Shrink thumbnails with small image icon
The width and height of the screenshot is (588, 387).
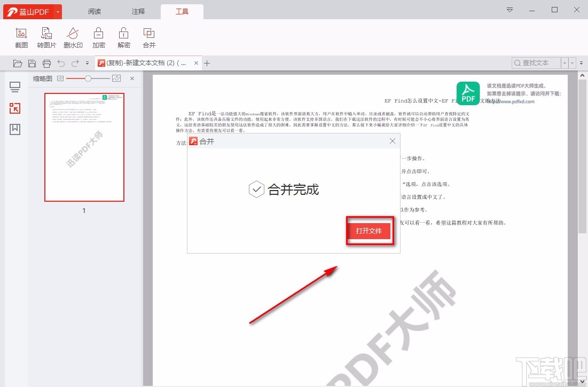(x=60, y=78)
